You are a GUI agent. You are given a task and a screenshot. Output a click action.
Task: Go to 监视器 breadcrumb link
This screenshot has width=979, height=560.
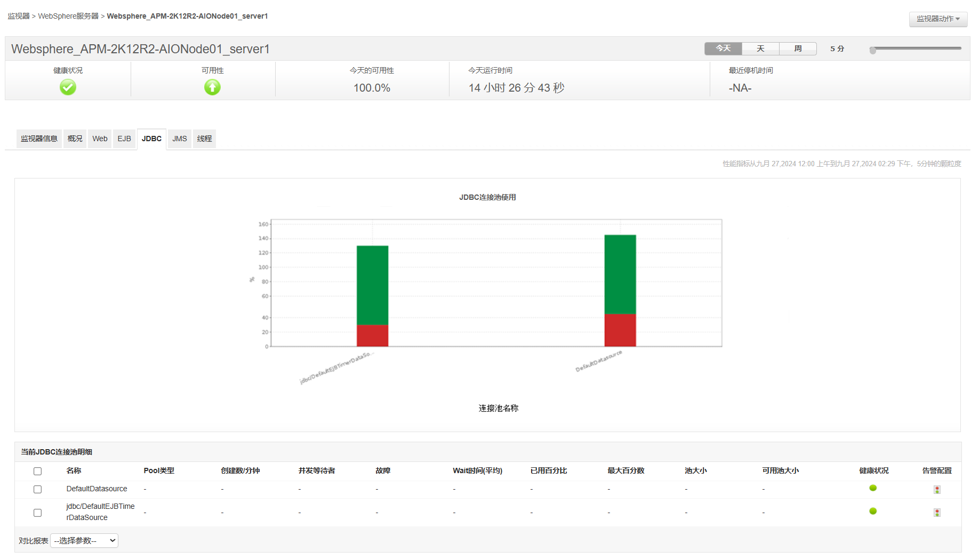click(19, 16)
